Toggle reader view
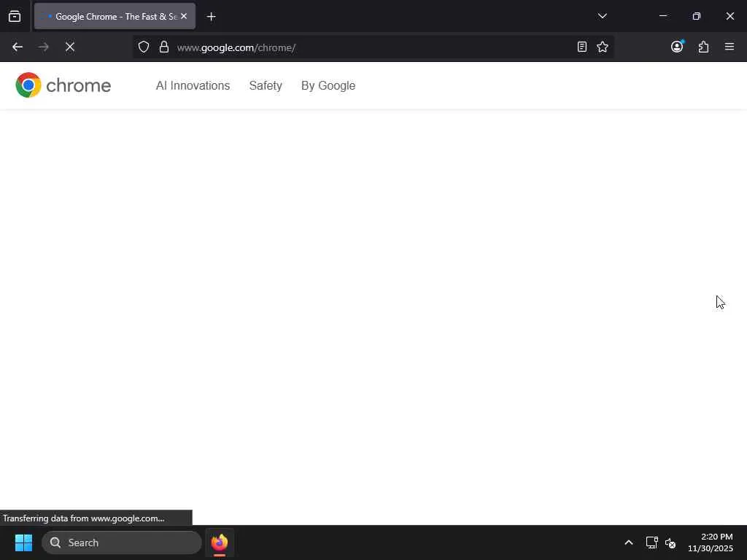 [x=581, y=47]
